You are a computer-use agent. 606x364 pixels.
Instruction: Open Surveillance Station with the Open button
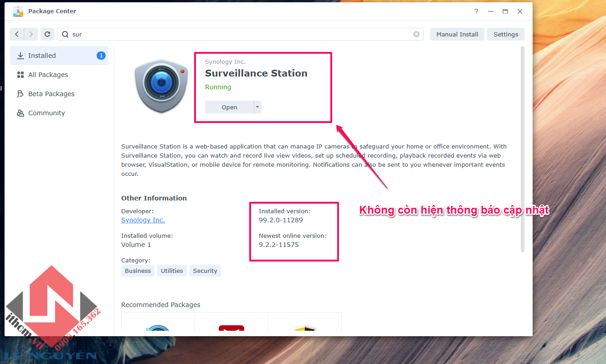(229, 107)
